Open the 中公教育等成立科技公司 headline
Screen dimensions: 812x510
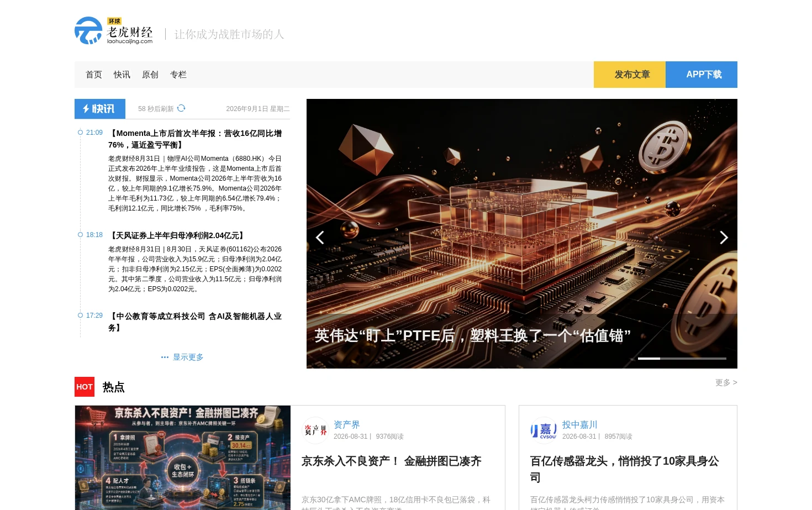195,322
